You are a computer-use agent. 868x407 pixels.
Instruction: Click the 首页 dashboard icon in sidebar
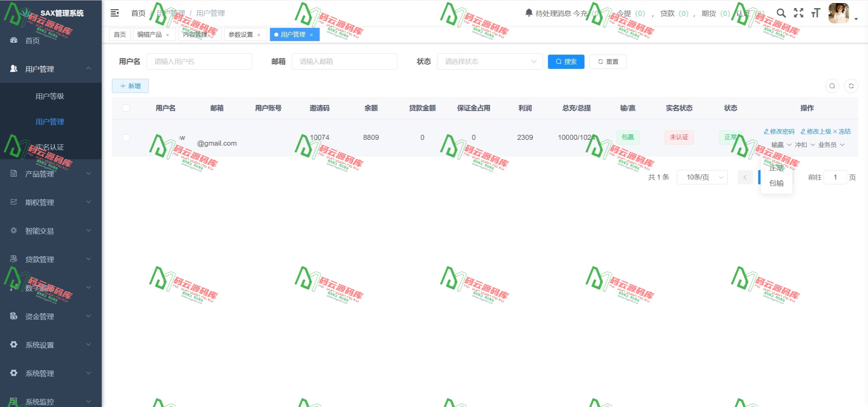click(14, 40)
